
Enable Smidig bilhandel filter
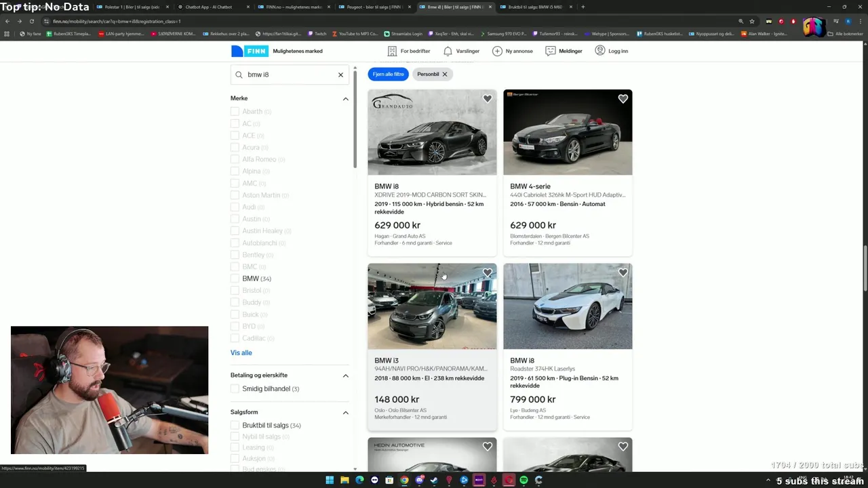tap(235, 388)
